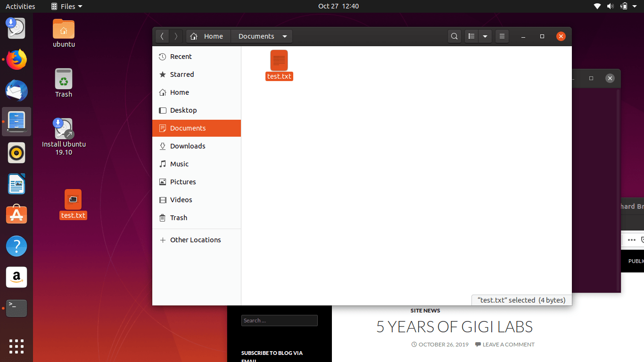The image size is (644, 362).
Task: Launch Install Ubuntu 19.10 from the desktop
Action: coord(63,131)
